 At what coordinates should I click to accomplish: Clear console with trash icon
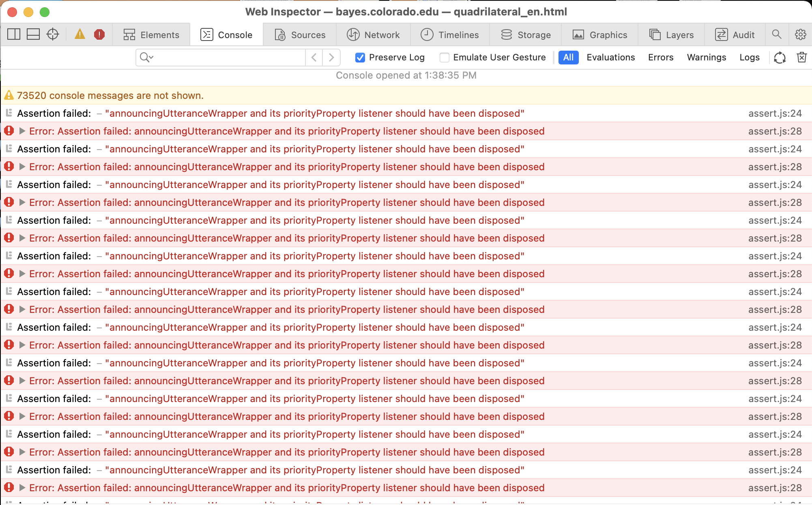pos(801,58)
